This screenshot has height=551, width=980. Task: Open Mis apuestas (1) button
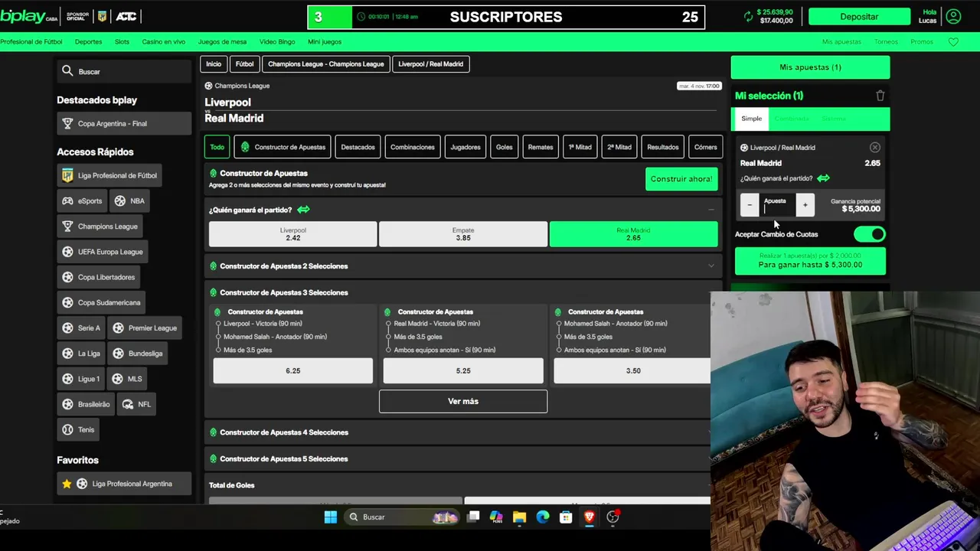[810, 67]
